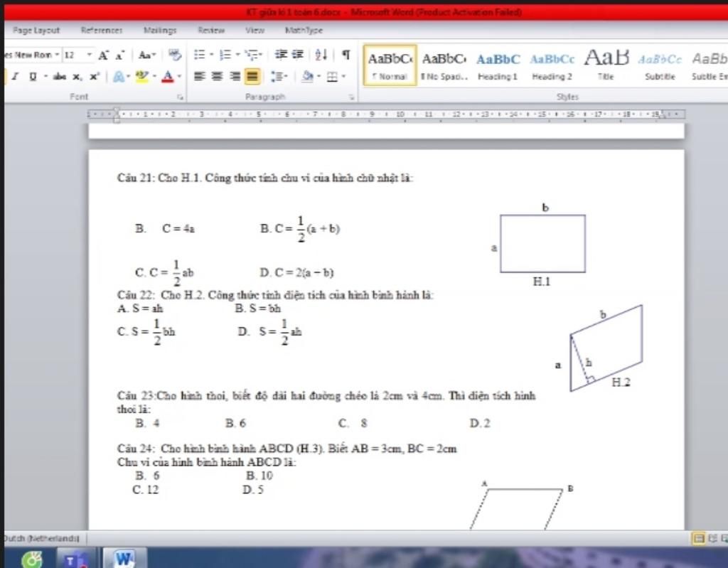The width and height of the screenshot is (728, 568).
Task: Switch to the MathType tab
Action: 304,30
